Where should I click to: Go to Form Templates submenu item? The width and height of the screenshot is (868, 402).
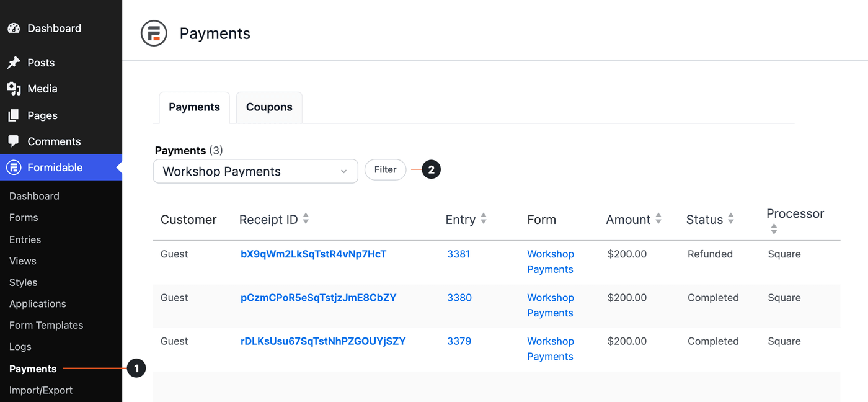[46, 325]
